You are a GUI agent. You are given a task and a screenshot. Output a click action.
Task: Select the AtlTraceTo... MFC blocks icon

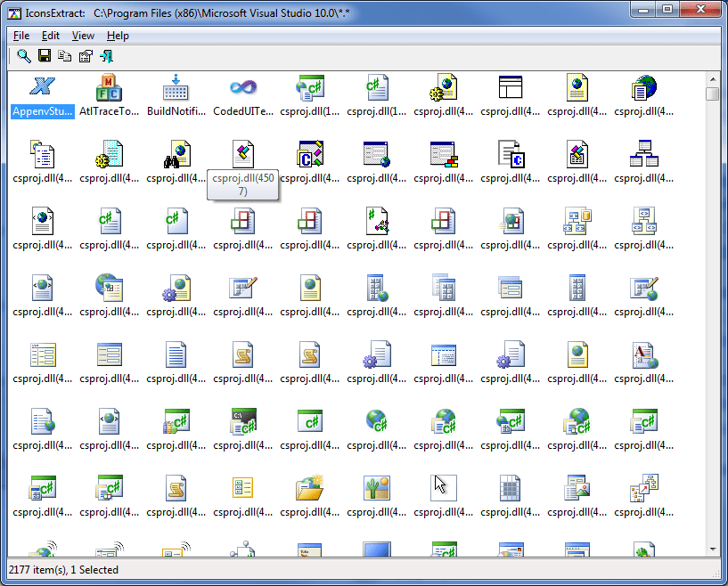tap(109, 87)
